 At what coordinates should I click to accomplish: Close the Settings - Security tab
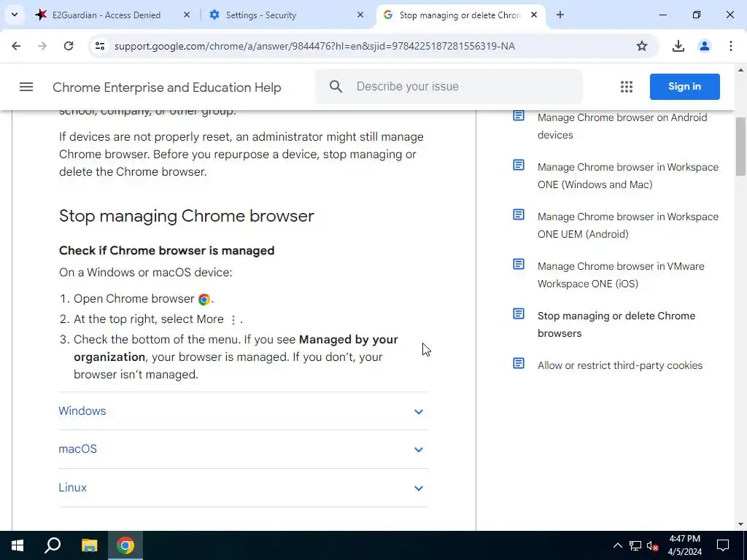click(360, 15)
